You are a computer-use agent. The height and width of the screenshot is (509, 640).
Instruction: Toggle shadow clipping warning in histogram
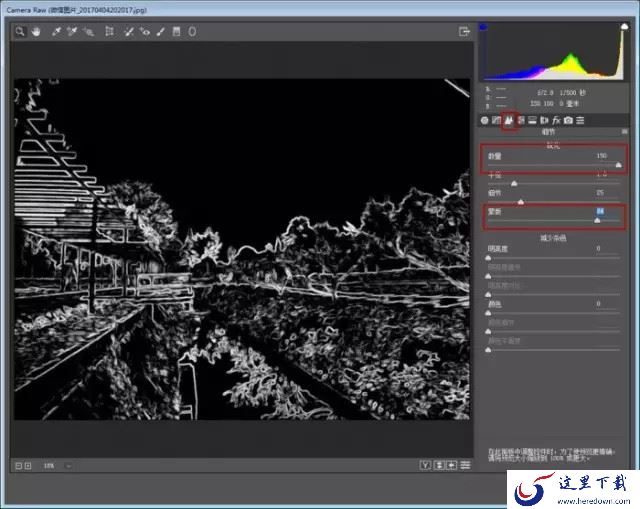point(484,27)
